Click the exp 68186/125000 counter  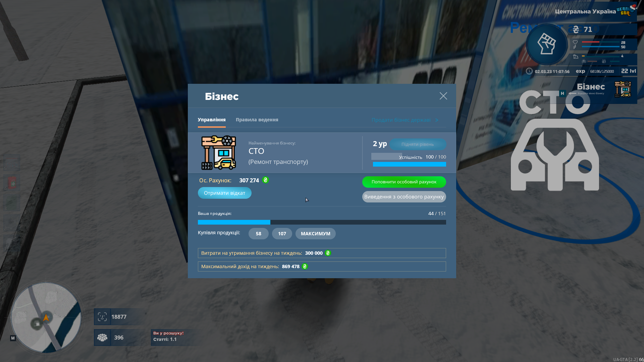(x=595, y=71)
